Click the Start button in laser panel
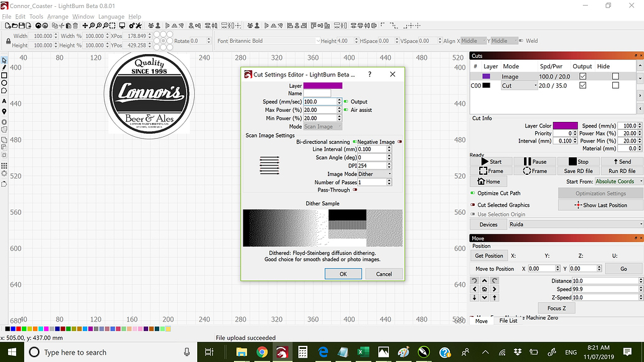Viewport: 644px width, 362px height. pyautogui.click(x=491, y=162)
